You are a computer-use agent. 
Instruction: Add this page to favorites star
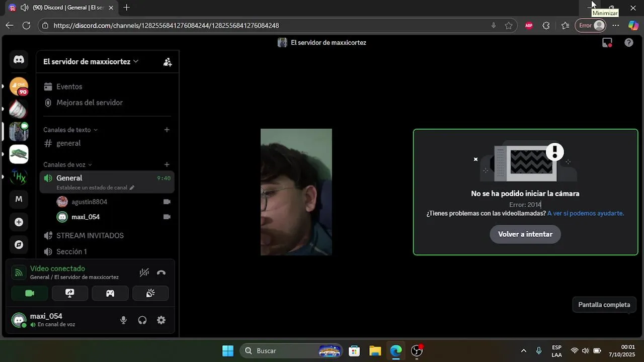[509, 25]
